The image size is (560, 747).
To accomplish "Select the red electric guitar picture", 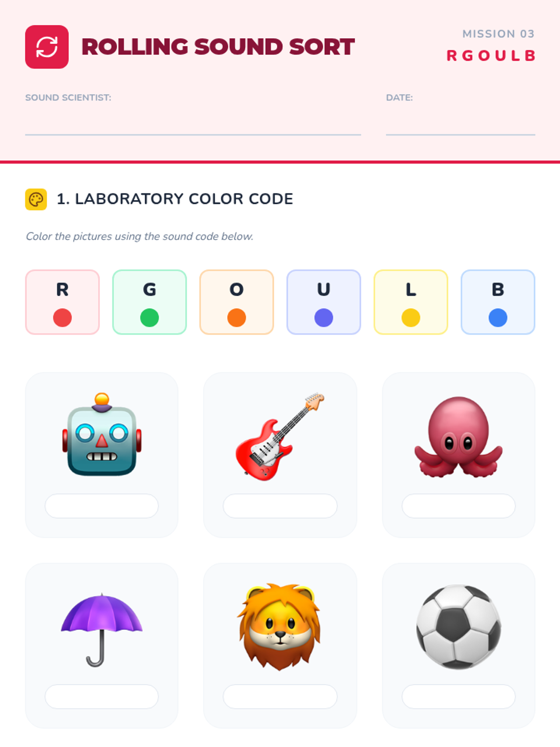I will 280,437.
